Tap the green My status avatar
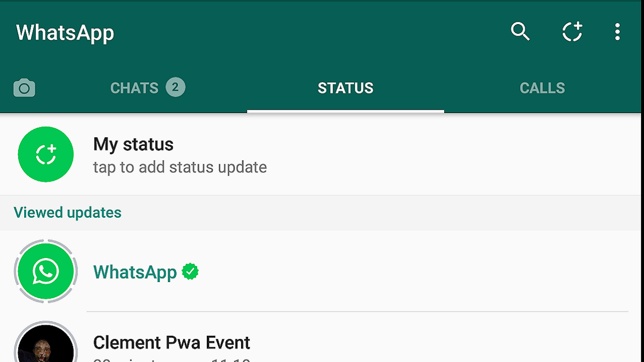This screenshot has height=362, width=644. pos(46,154)
